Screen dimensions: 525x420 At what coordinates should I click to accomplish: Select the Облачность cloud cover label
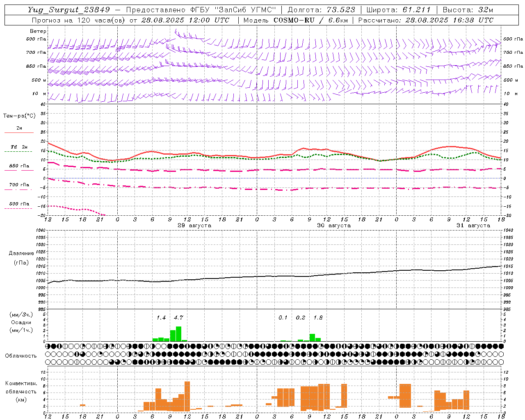click(21, 356)
